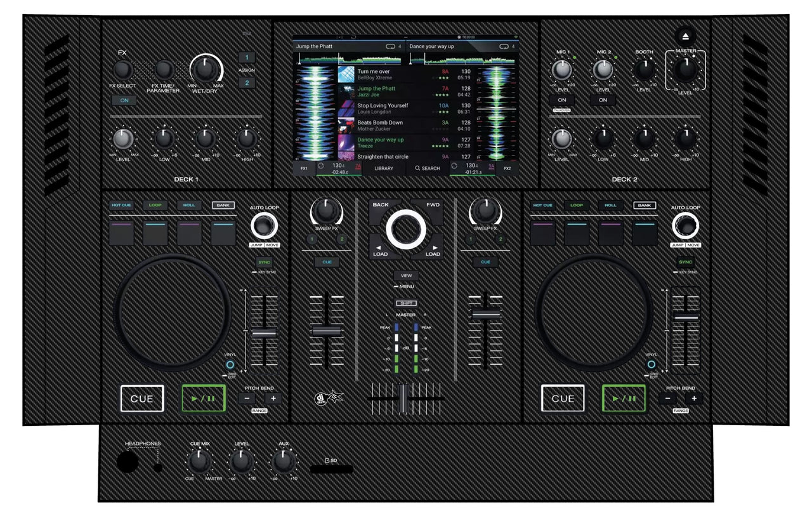812x516 pixels.
Task: Tap the loop icon beside Jump the Phatt title
Action: [x=391, y=46]
